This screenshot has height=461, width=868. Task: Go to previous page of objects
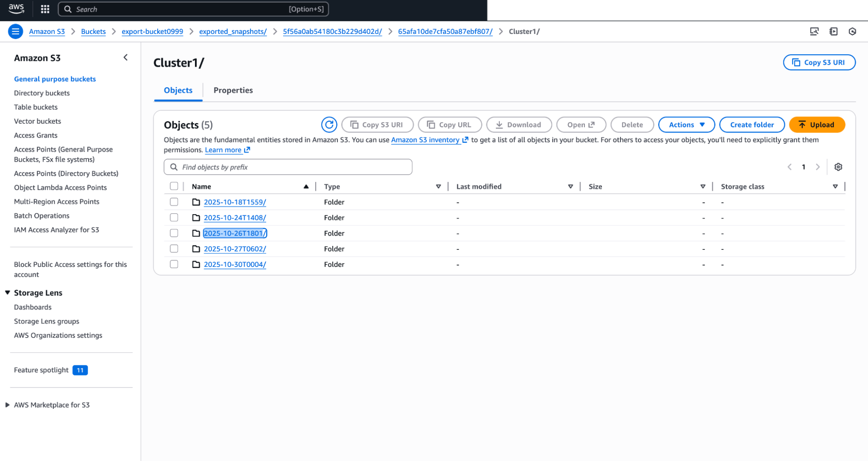[789, 167]
